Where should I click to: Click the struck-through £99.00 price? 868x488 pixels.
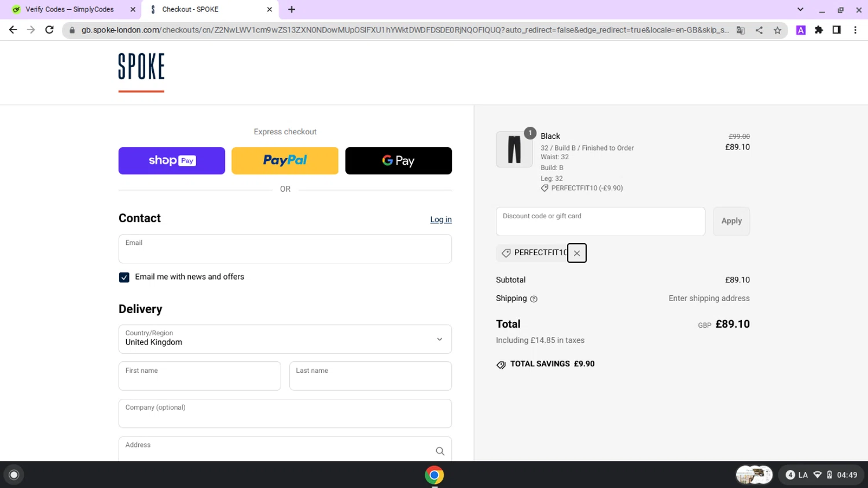739,137
